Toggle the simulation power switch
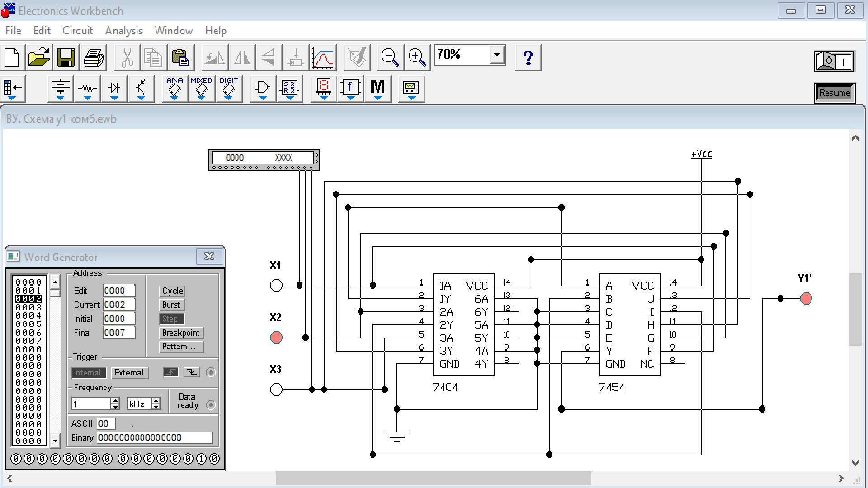 [835, 61]
